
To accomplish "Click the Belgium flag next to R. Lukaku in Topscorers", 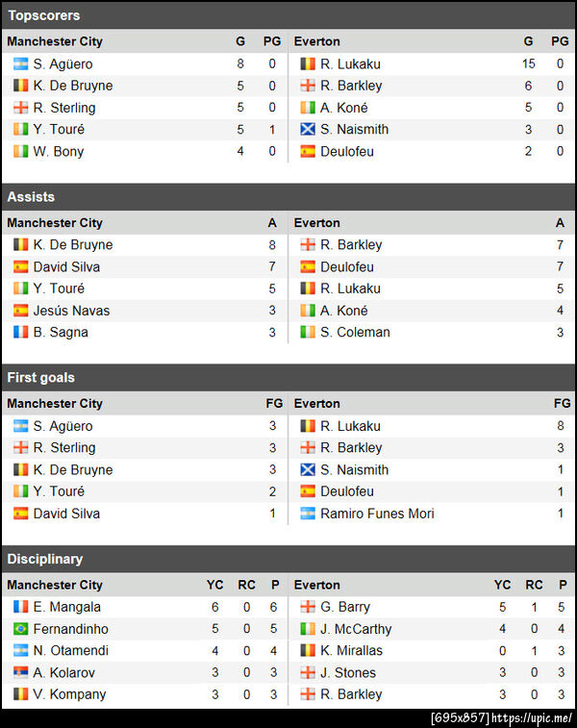I will [308, 63].
